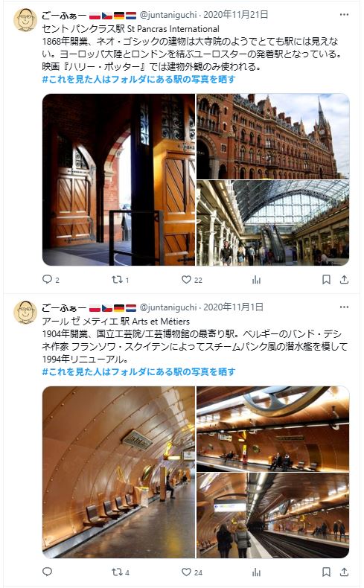
Task: Retweet the St Pancras International post
Action: click(x=117, y=279)
